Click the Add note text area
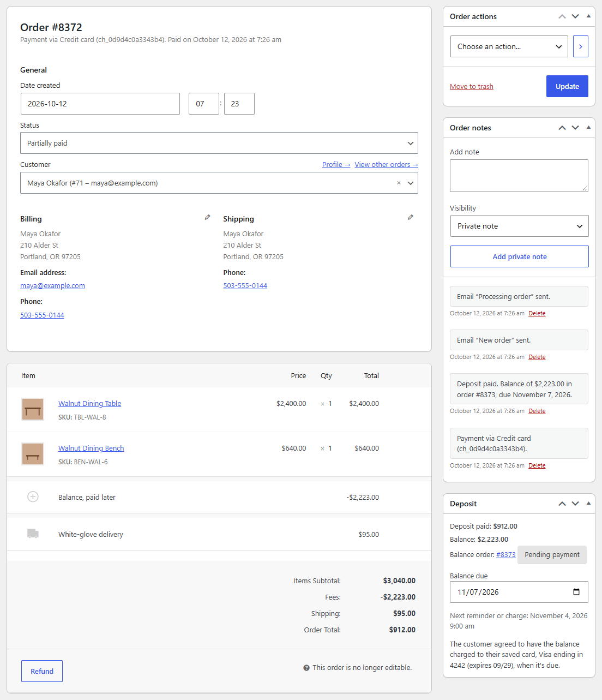The width and height of the screenshot is (602, 700). 519,176
